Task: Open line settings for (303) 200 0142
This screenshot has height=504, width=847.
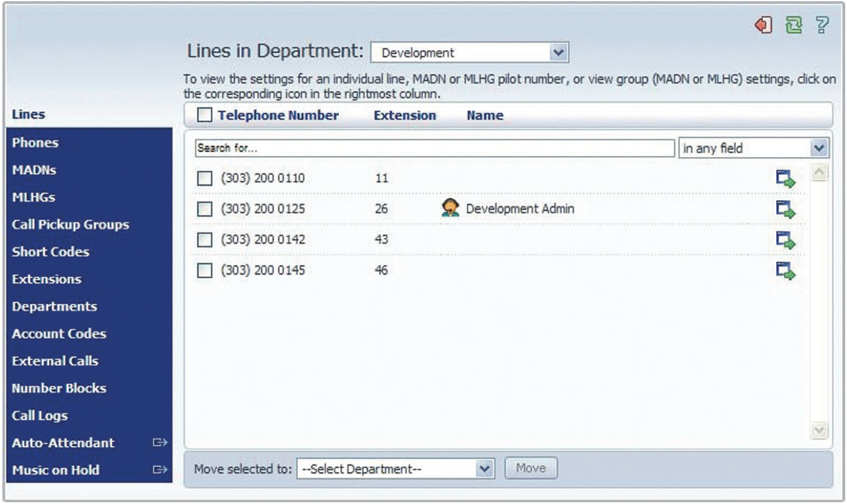Action: coord(786,240)
